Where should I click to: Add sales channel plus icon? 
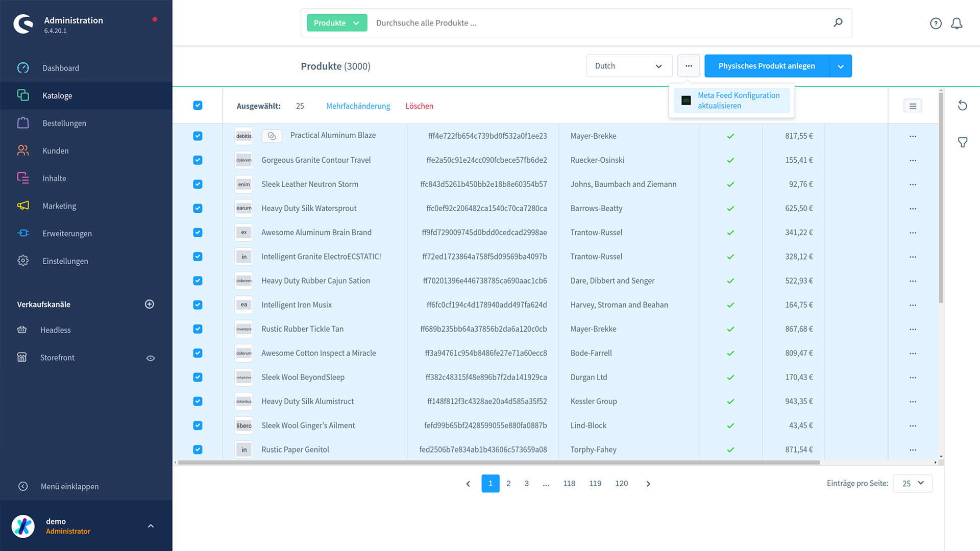(150, 304)
